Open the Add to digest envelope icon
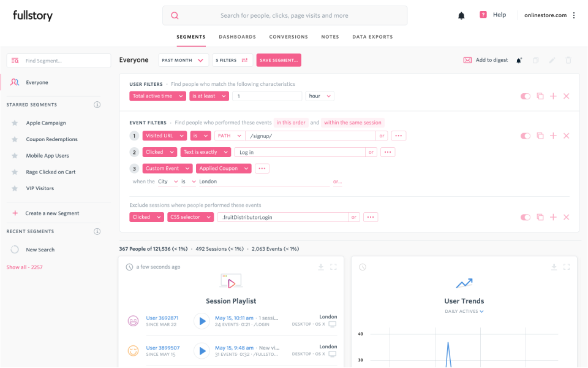 coord(468,59)
